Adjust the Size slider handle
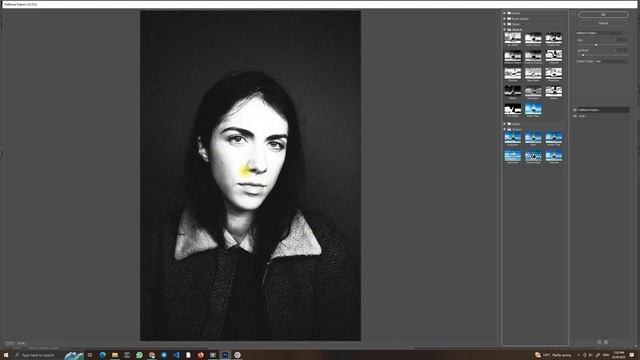Viewport: 640px width, 360px height. pos(596,45)
